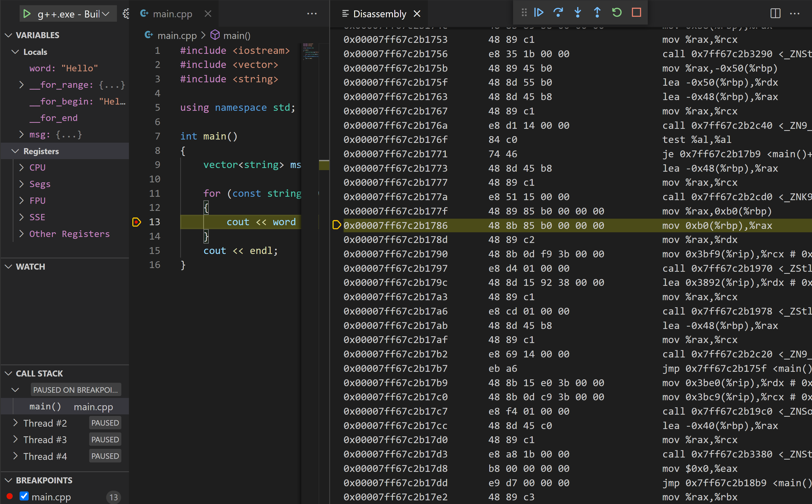Click the main() frame in Call Stack

coord(45,406)
